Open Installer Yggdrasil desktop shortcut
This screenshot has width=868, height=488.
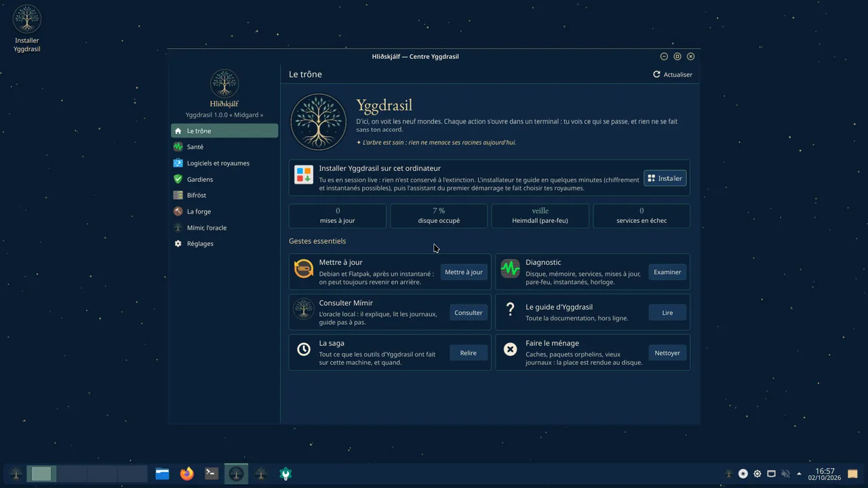pyautogui.click(x=27, y=28)
